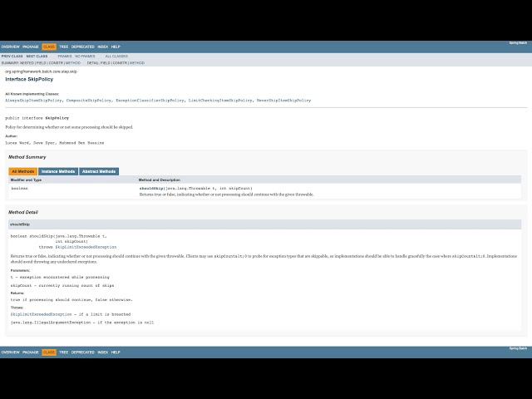
Task: Click the authors line 'Lucas Ward, Dave Syer'
Action: point(55,143)
